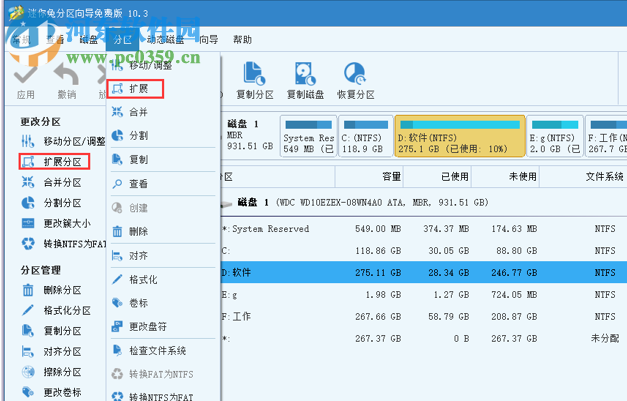Click the 磁盘 1 WDC disk header row
Screen dimensions: 627x401
coord(424,203)
